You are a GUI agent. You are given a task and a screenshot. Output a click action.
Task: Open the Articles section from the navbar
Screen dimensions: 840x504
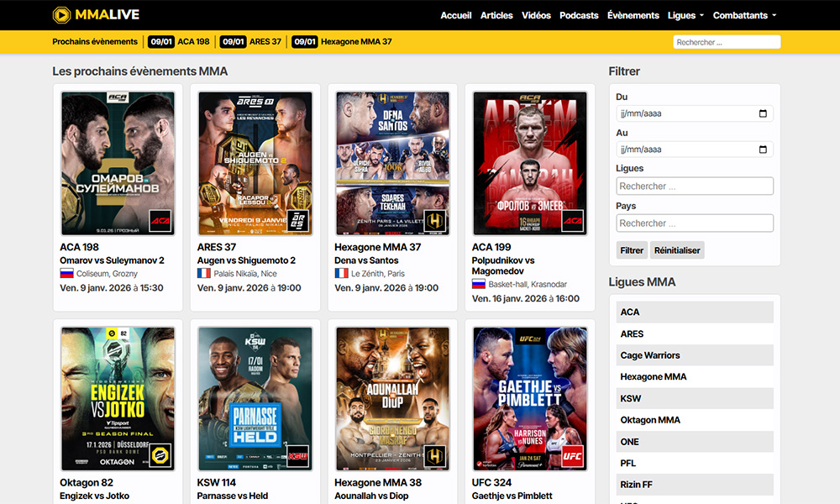[x=496, y=15]
